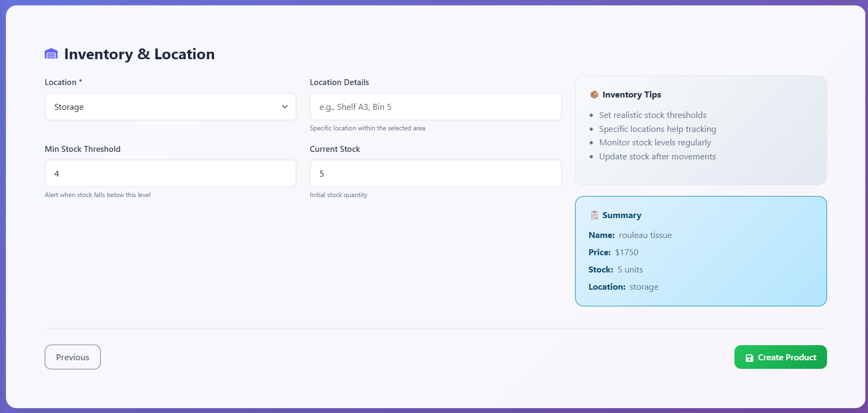Click the Inventory & Location heading
This screenshot has height=413, width=868.
tap(139, 54)
